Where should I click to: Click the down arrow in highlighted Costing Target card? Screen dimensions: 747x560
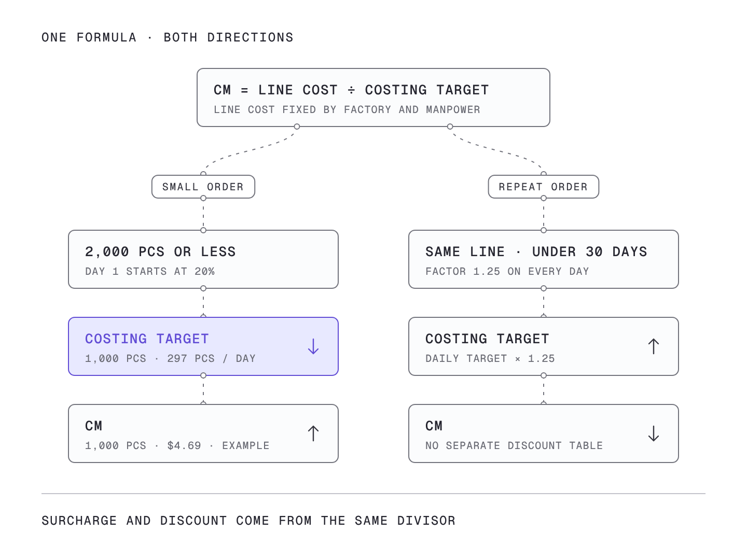coord(313,346)
